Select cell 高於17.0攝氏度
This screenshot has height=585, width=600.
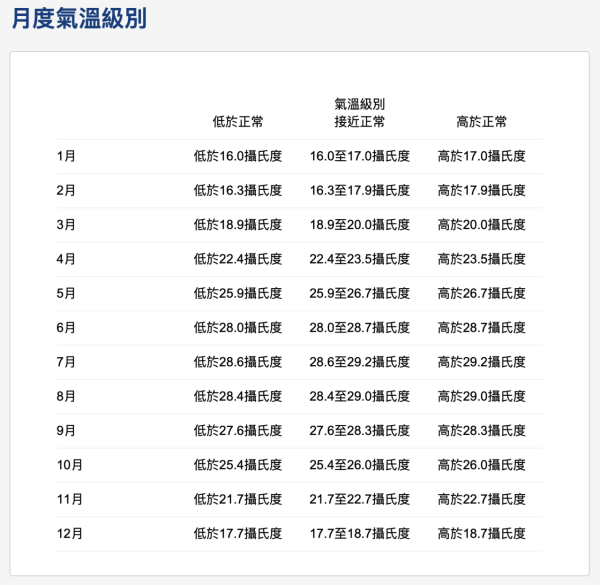pyautogui.click(x=481, y=156)
